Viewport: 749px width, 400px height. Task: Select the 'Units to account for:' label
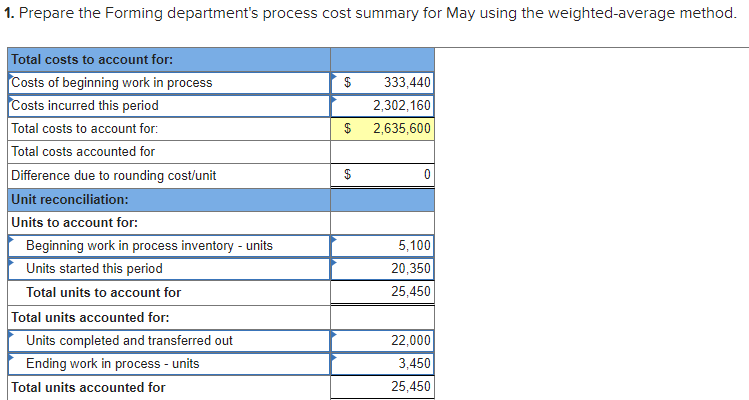[75, 223]
